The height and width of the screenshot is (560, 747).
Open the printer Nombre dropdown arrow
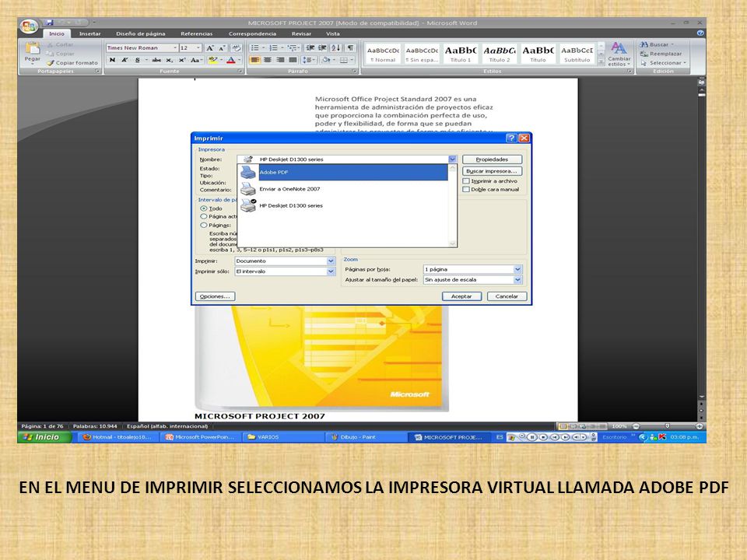coord(452,159)
